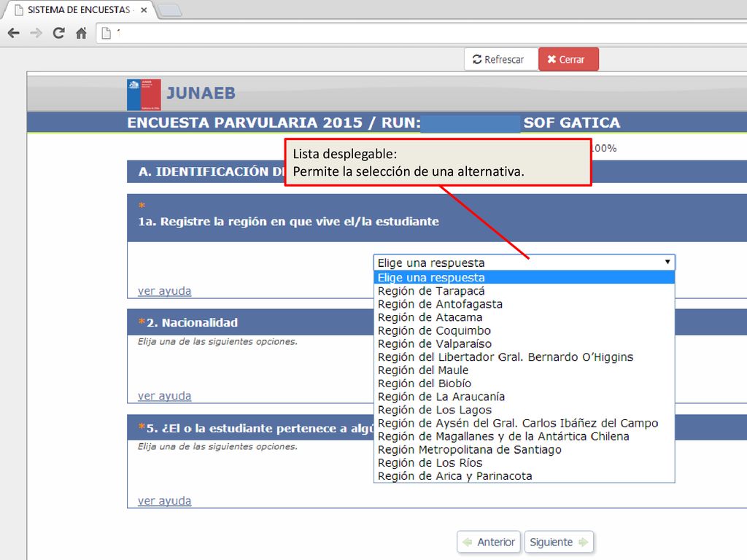The height and width of the screenshot is (560, 747).
Task: Choose Región del Biobío
Action: point(524,384)
